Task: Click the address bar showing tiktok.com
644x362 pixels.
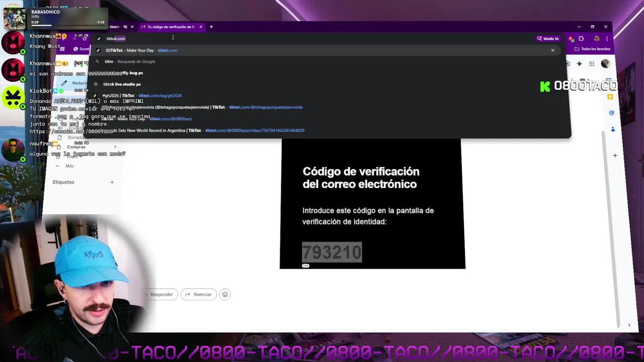Action: pos(312,39)
